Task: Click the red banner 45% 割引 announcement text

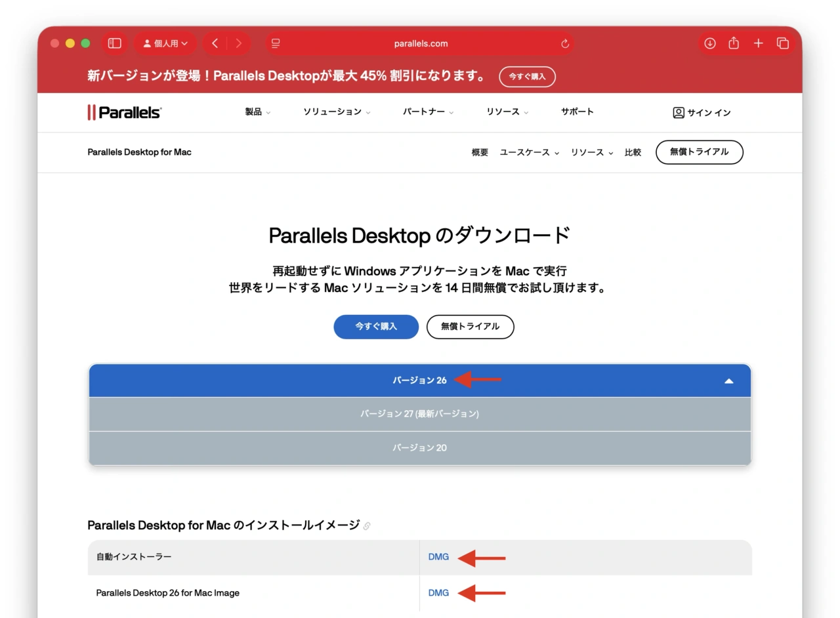Action: pyautogui.click(x=287, y=76)
